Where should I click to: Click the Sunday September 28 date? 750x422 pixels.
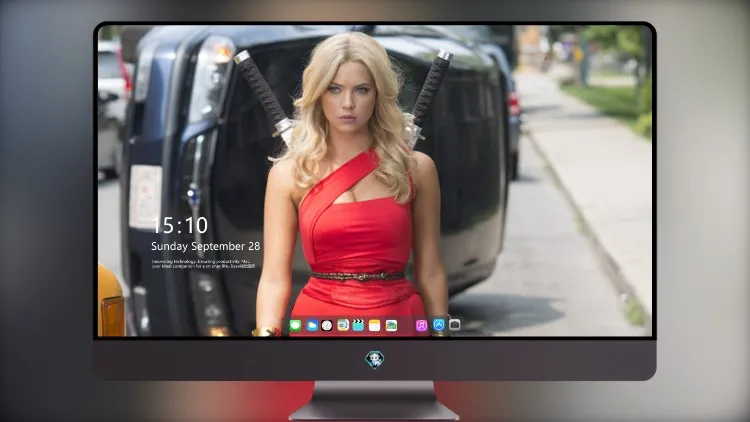point(206,246)
